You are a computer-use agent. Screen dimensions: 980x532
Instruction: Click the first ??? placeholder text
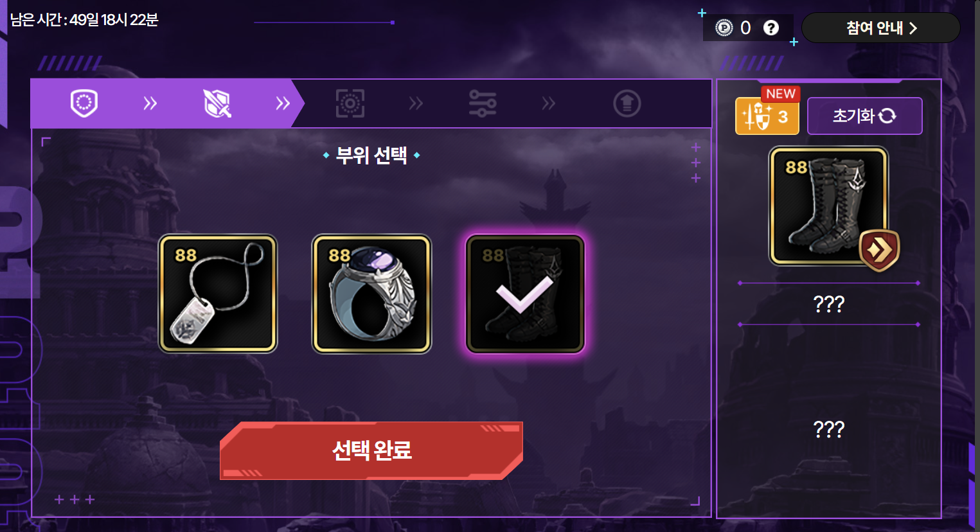tap(829, 303)
